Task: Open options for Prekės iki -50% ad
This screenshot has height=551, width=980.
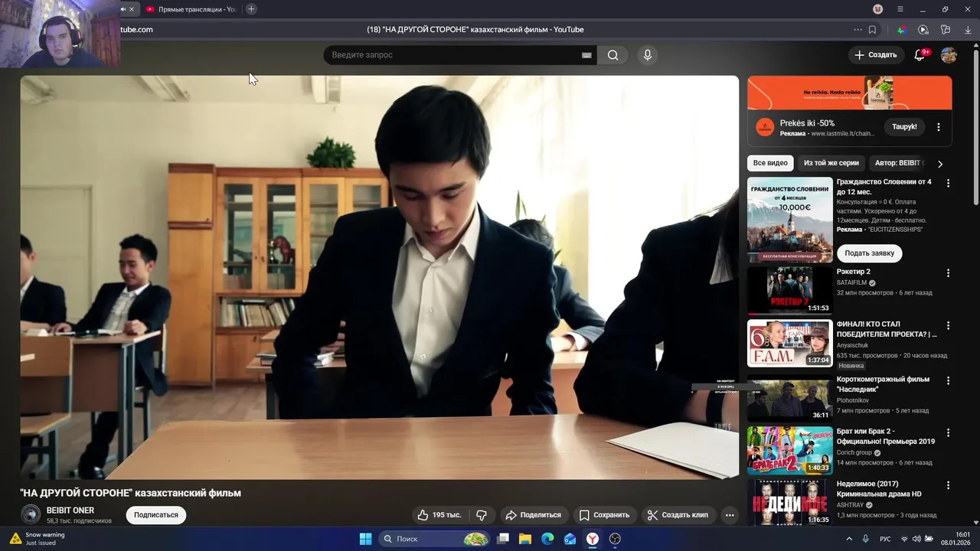Action: 939,127
